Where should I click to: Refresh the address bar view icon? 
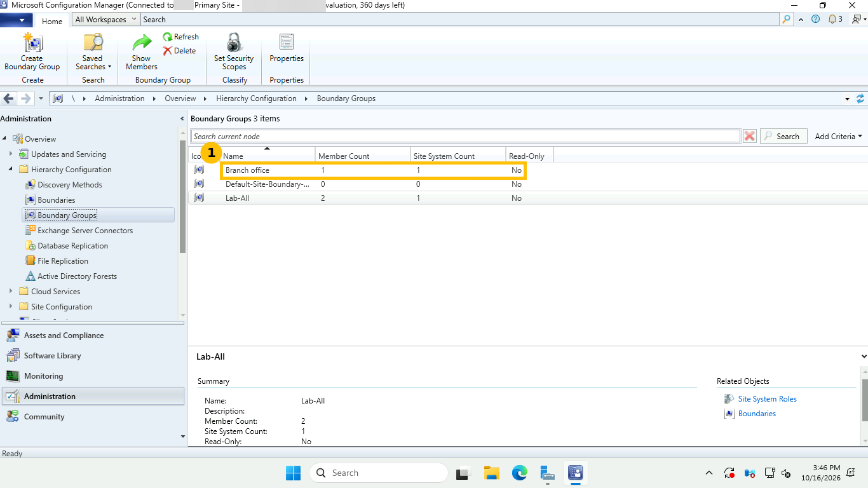tap(860, 98)
